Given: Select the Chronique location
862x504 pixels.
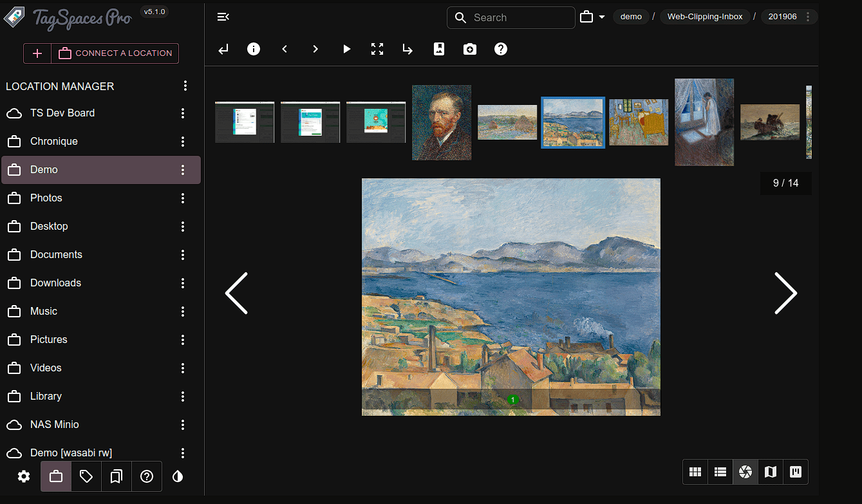Looking at the screenshot, I should click(x=101, y=142).
